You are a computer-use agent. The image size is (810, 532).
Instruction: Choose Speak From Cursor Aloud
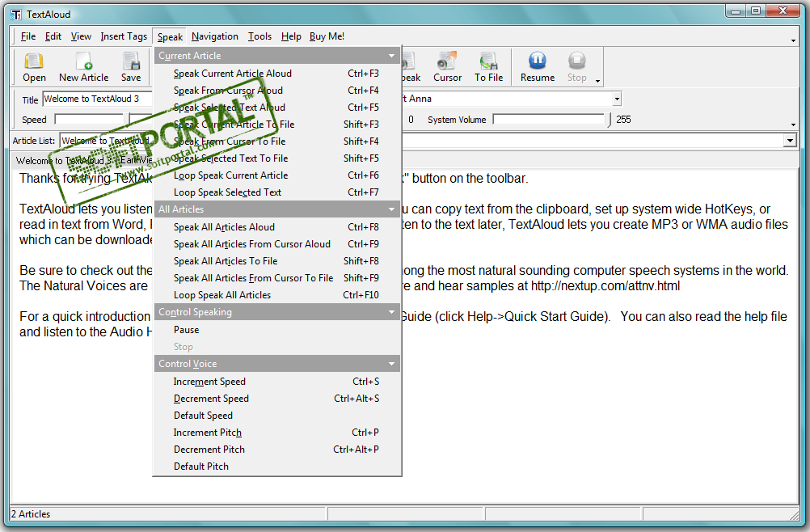(277, 91)
